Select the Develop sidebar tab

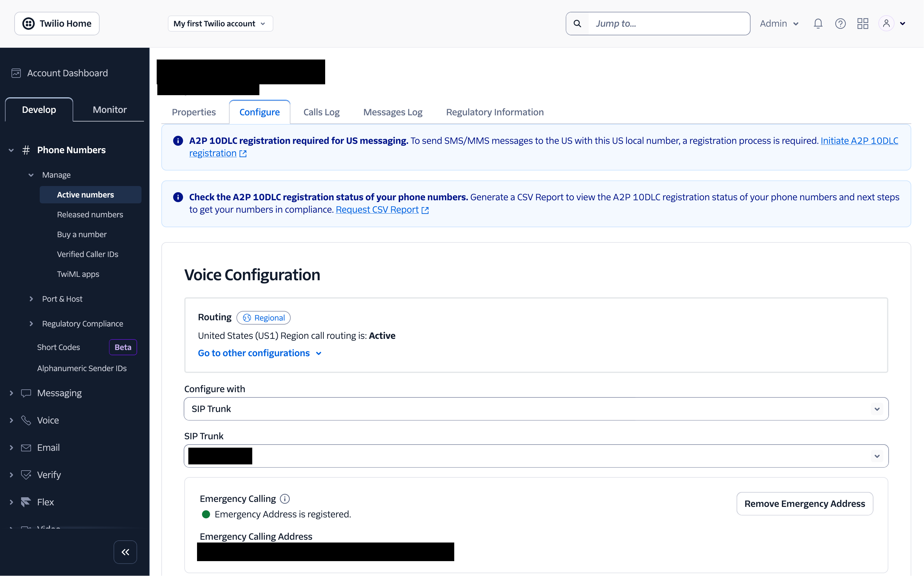point(39,110)
